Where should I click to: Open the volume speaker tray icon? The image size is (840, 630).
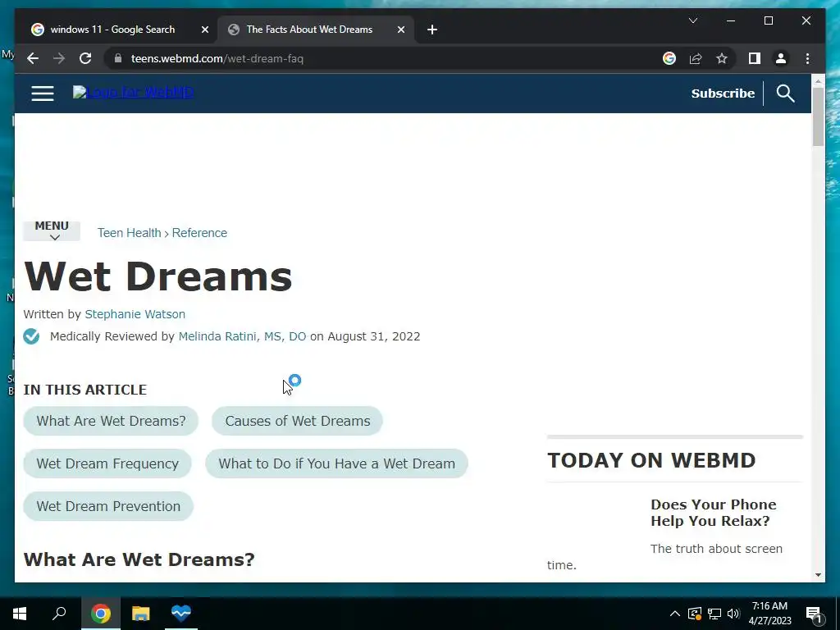pos(733,614)
